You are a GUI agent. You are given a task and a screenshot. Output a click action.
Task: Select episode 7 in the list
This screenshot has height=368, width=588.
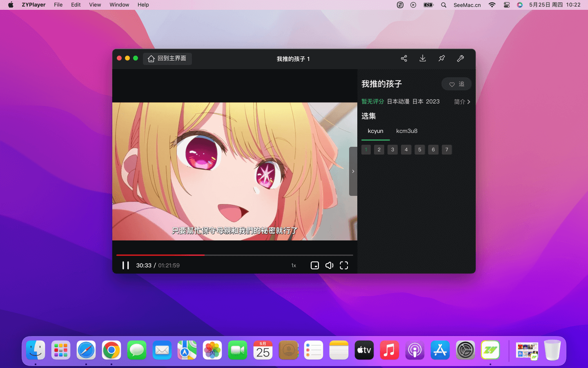click(447, 150)
